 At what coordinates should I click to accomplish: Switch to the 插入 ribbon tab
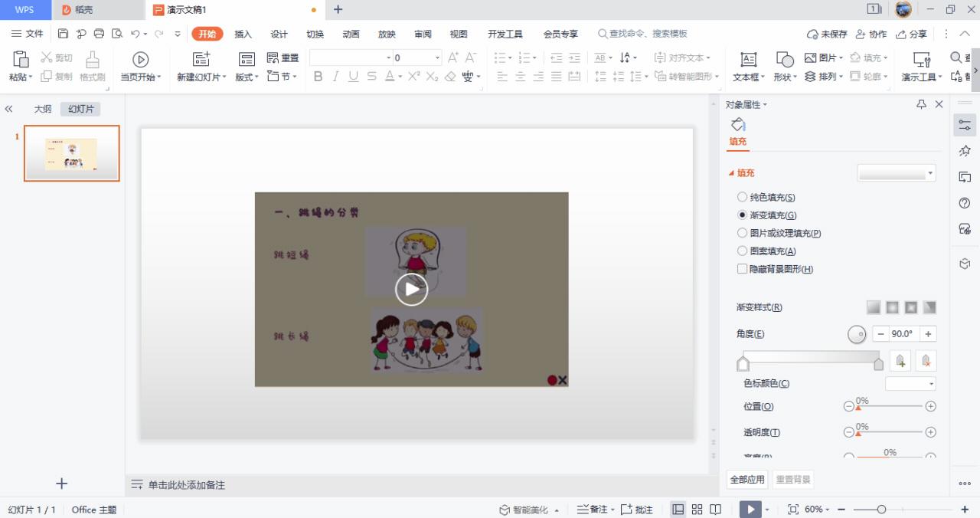pos(243,34)
